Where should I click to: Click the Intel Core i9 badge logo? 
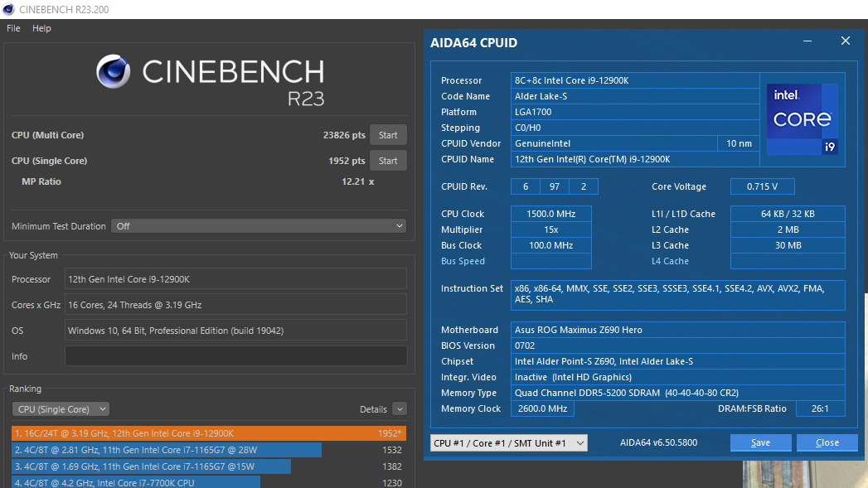(x=803, y=119)
